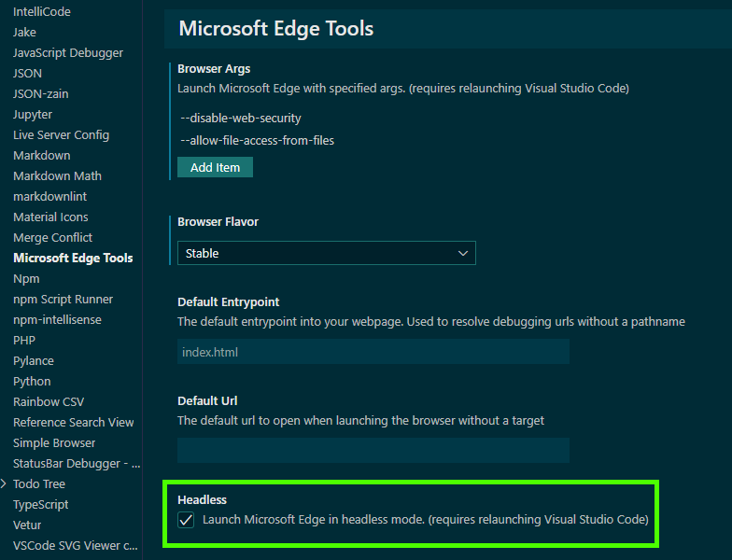The width and height of the screenshot is (732, 560).
Task: Open JavaScript Debugger settings in sidebar
Action: tap(68, 52)
